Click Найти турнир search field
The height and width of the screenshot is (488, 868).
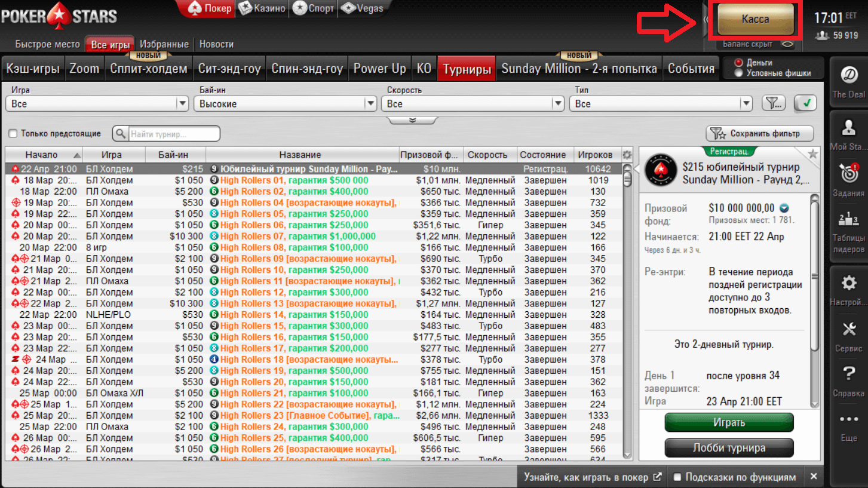[x=173, y=134]
